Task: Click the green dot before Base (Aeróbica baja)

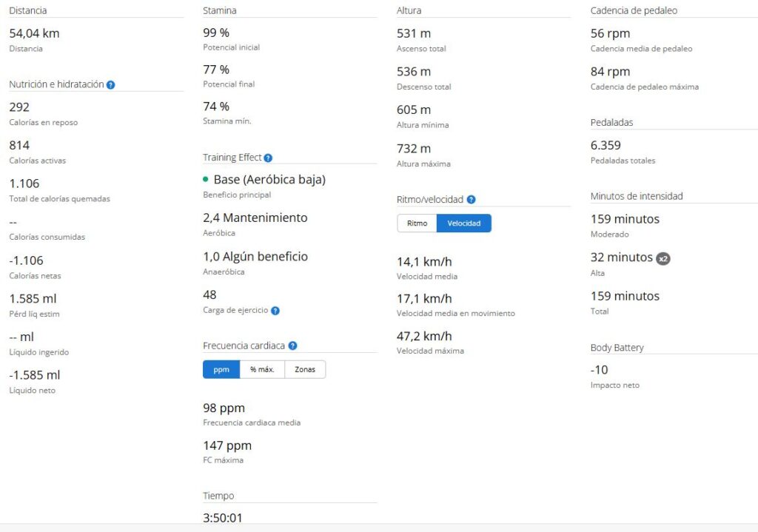Action: tap(206, 180)
